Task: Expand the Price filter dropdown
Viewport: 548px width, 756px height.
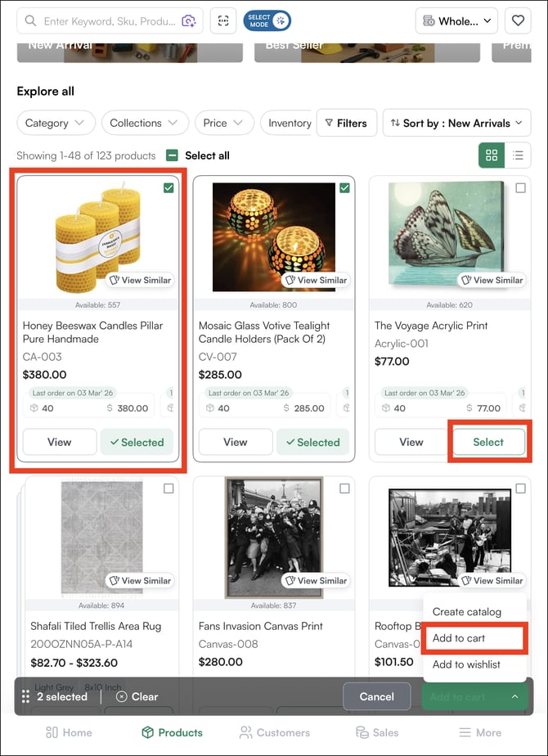Action: click(223, 123)
